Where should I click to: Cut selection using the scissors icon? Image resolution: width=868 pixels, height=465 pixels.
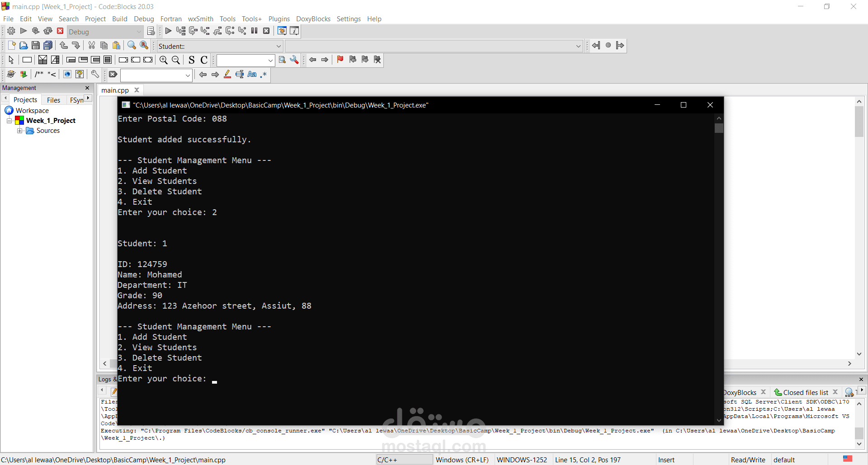point(92,46)
